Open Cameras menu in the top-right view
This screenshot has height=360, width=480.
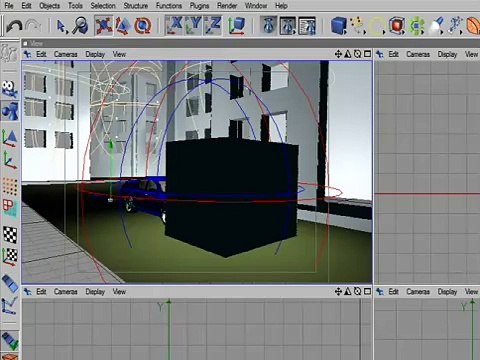coord(418,54)
